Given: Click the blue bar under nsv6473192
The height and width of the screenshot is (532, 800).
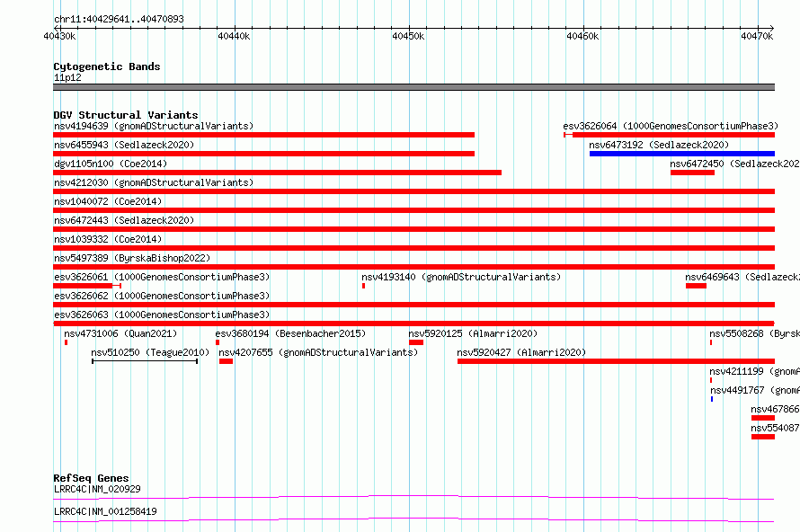Looking at the screenshot, I should pyautogui.click(x=682, y=154).
